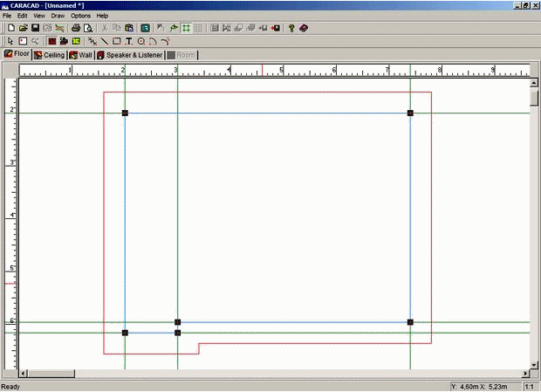This screenshot has height=392, width=541.
Task: Click the paste clipboard icon
Action: pos(129,28)
